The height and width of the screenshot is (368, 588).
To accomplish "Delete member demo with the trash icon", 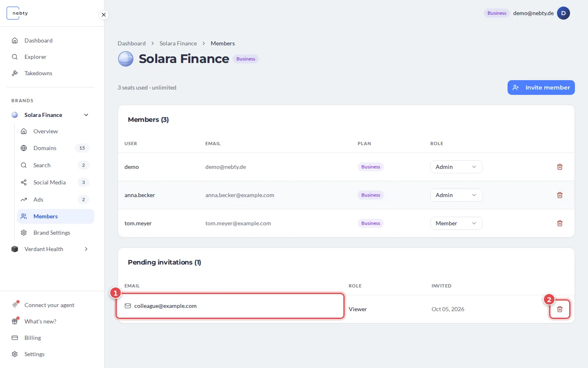I will coord(560,167).
